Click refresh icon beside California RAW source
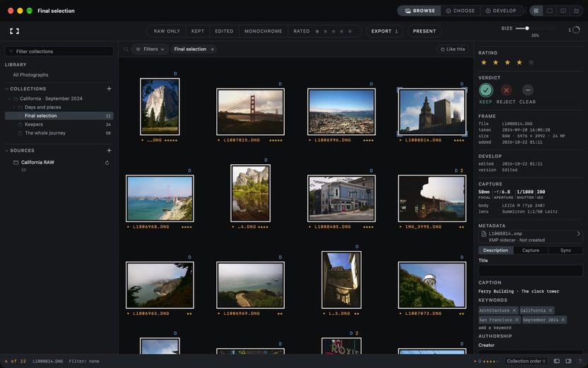 (107, 163)
